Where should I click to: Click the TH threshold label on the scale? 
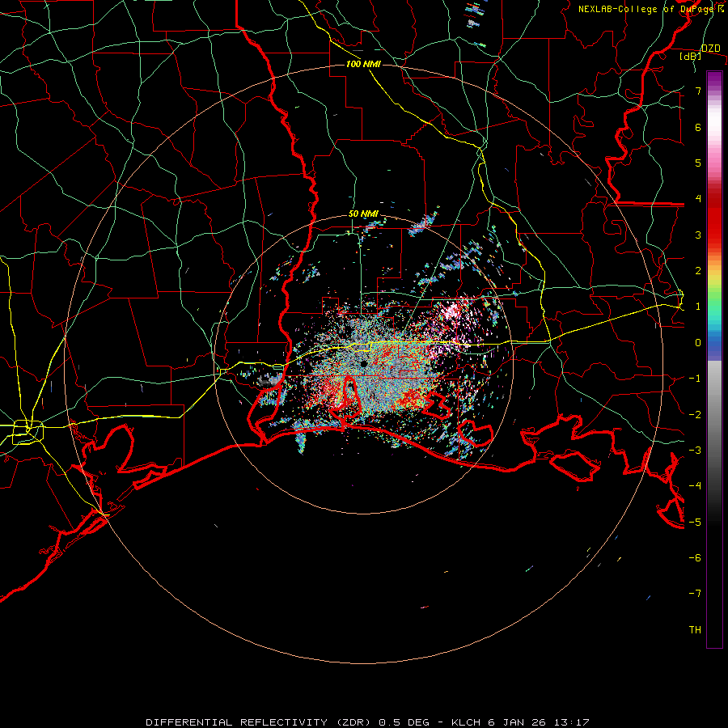coord(695,630)
